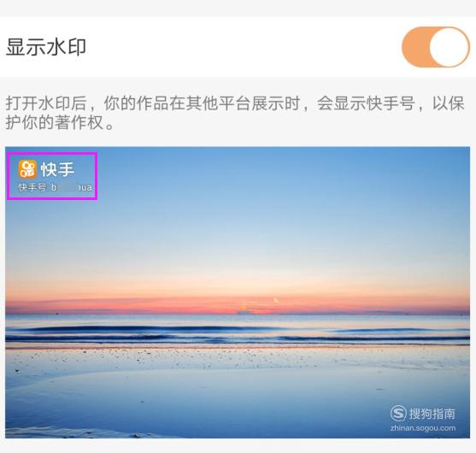Click the orange track of the watermark toggle
The image size is (476, 453).
pyautogui.click(x=415, y=47)
